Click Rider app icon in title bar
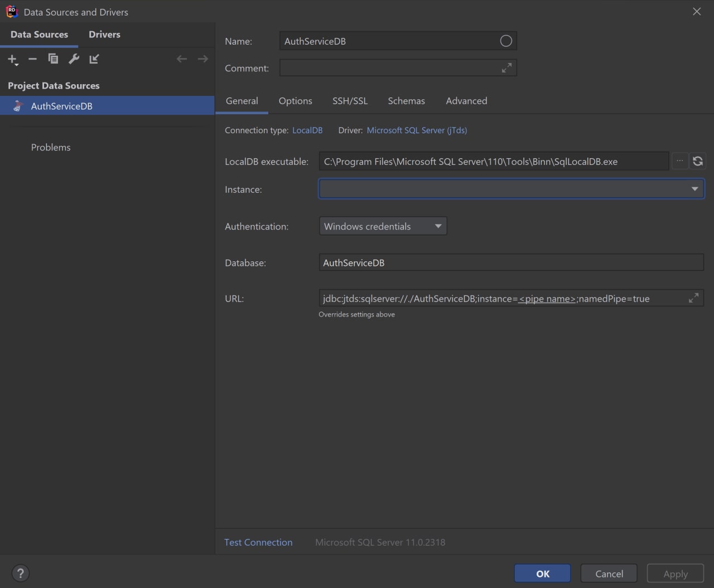 point(12,12)
